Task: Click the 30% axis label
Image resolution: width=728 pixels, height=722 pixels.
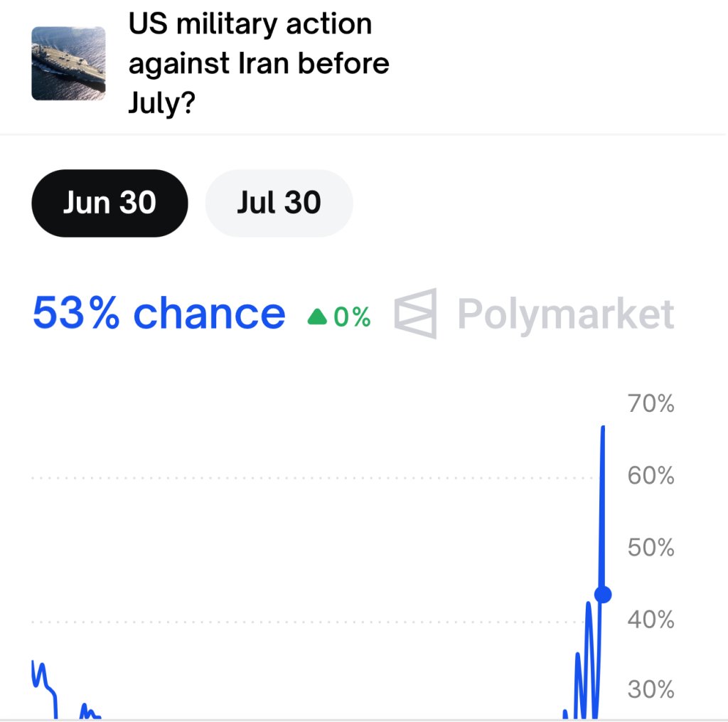Action: click(x=651, y=689)
